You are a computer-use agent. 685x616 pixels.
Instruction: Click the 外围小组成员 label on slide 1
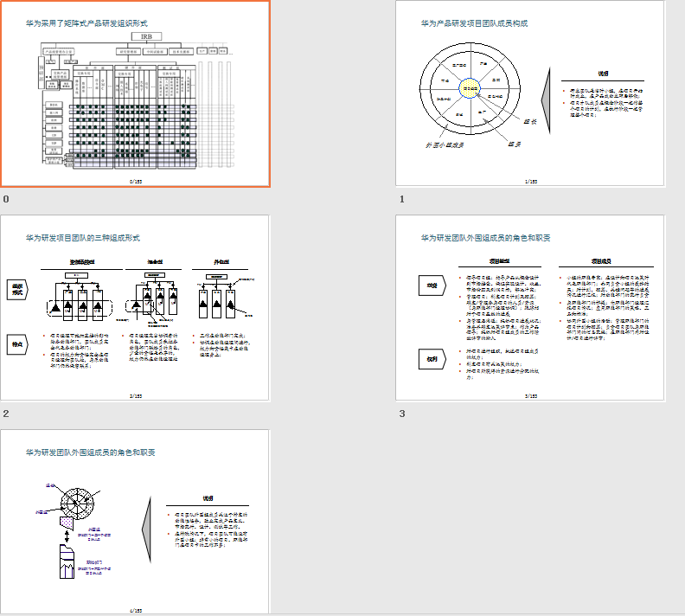(x=445, y=145)
